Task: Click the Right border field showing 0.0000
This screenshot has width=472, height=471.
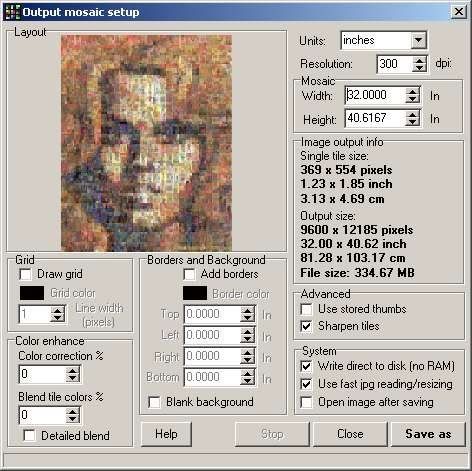Action: (212, 356)
